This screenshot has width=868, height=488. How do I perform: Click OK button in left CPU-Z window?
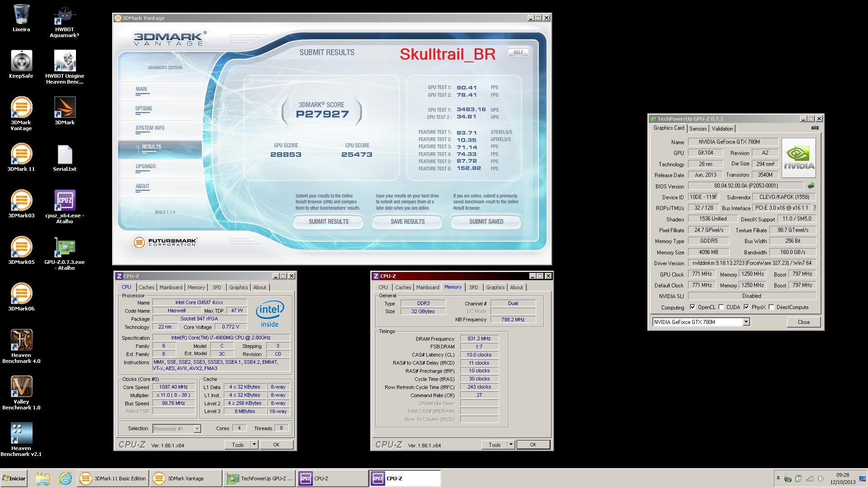pyautogui.click(x=276, y=445)
